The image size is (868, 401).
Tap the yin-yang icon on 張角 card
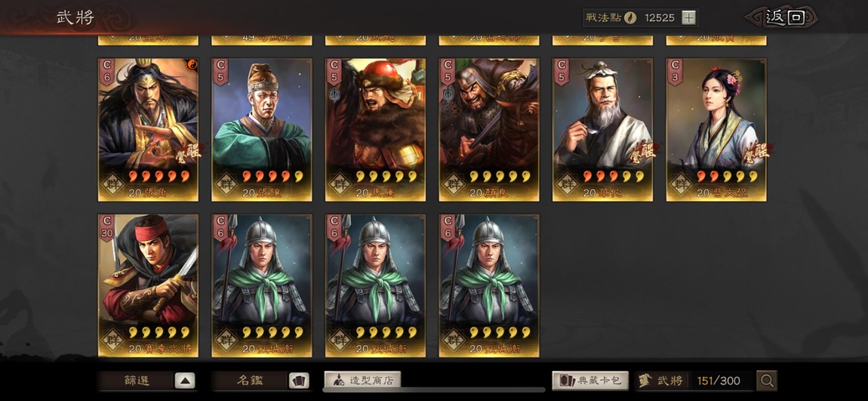pyautogui.click(x=192, y=63)
